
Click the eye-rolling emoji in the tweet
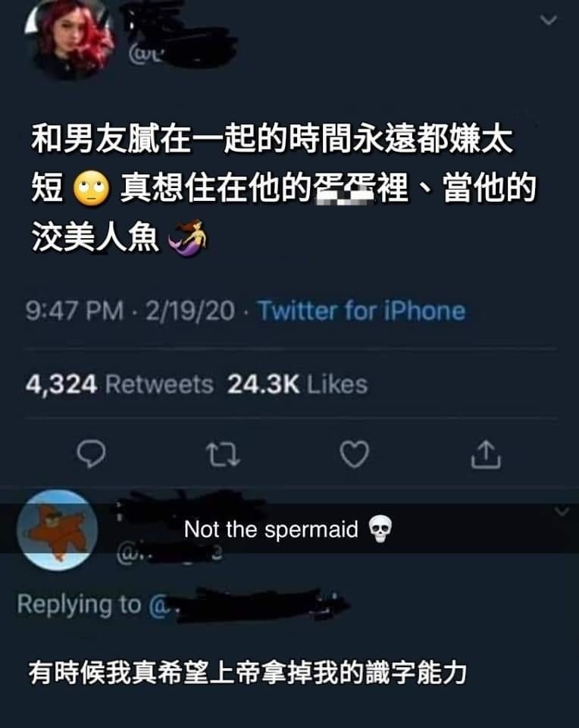point(92,188)
